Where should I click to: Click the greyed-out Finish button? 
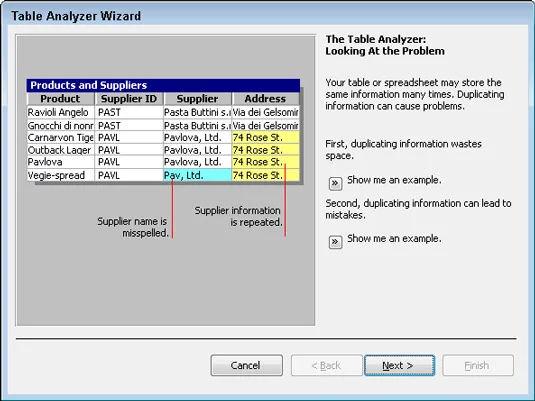click(478, 365)
